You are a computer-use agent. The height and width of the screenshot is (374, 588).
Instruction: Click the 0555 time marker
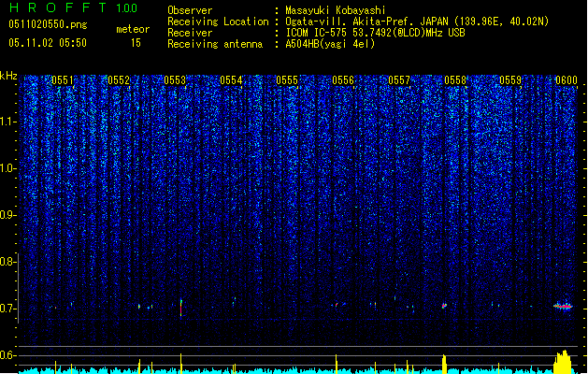pos(287,80)
